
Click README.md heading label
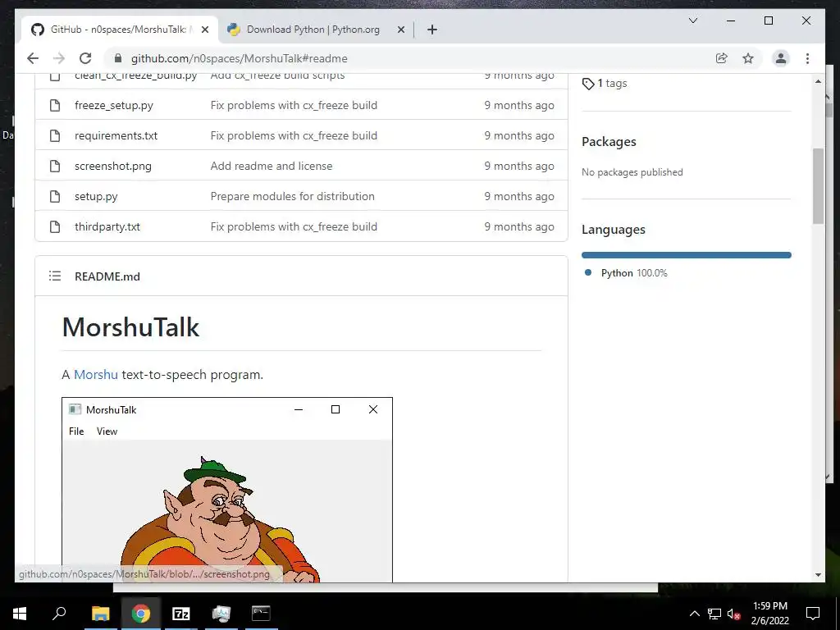click(107, 276)
